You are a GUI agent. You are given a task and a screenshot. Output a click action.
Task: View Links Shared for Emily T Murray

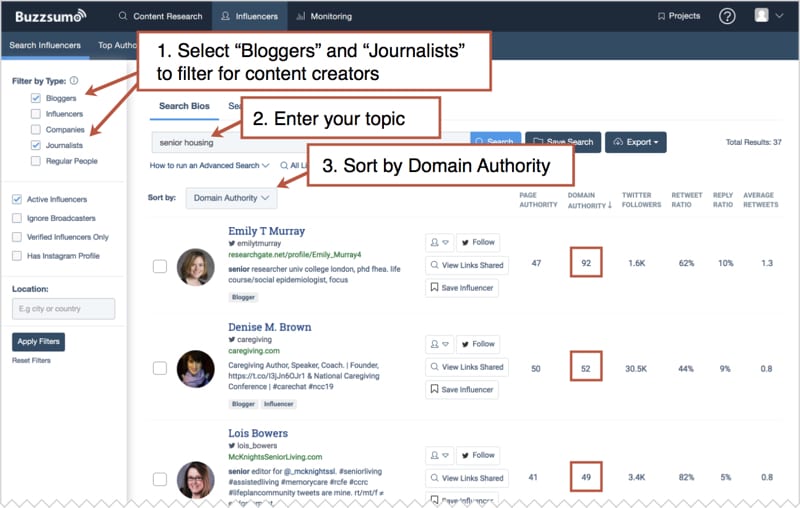click(x=467, y=265)
